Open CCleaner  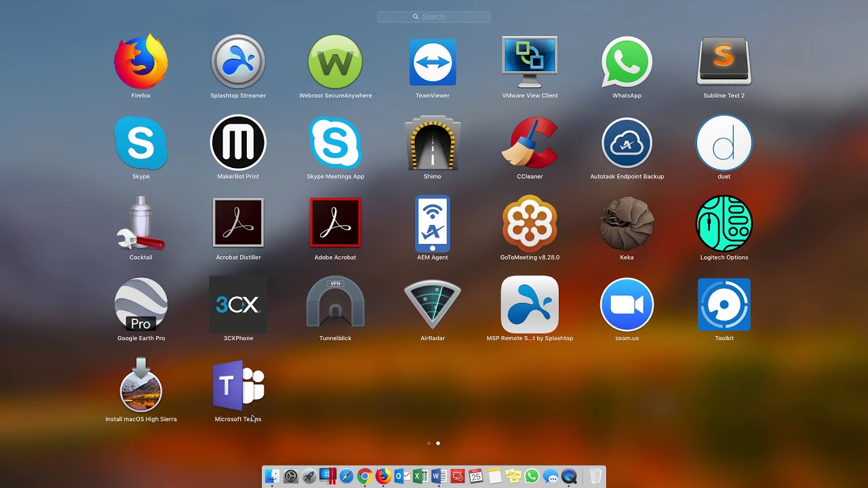click(x=530, y=142)
